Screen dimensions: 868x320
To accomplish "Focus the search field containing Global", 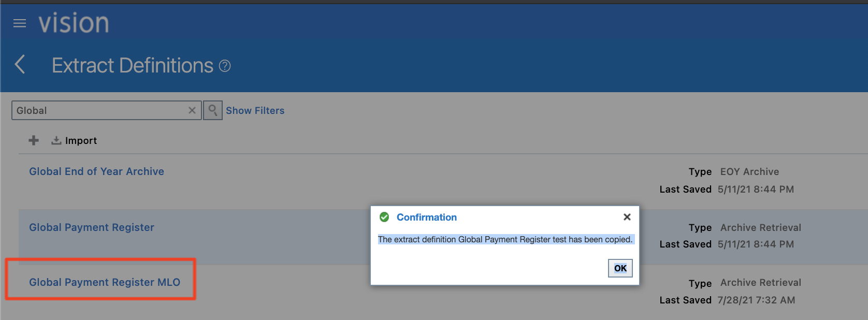I will click(x=98, y=110).
